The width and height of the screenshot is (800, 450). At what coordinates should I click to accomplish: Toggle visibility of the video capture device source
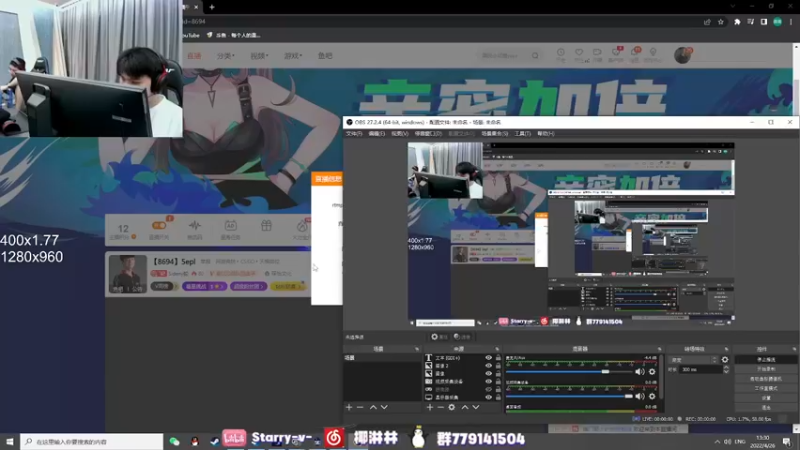[x=488, y=381]
